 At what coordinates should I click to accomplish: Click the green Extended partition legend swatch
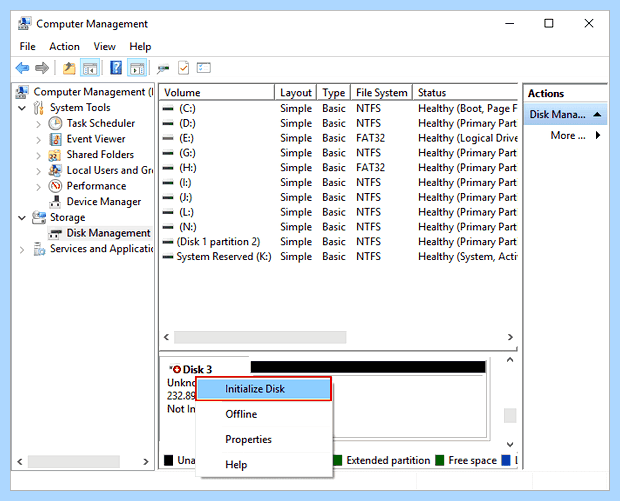pos(337,460)
